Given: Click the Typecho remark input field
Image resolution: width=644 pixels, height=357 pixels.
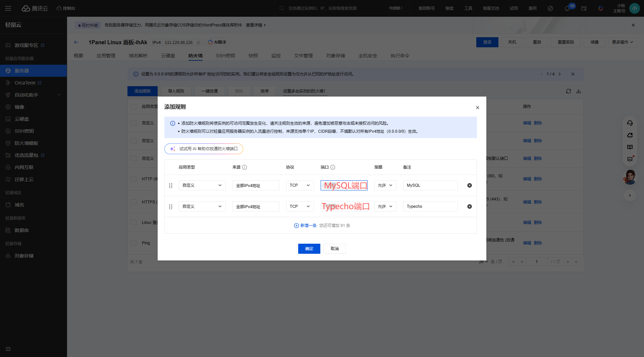Looking at the screenshot, I should [430, 206].
